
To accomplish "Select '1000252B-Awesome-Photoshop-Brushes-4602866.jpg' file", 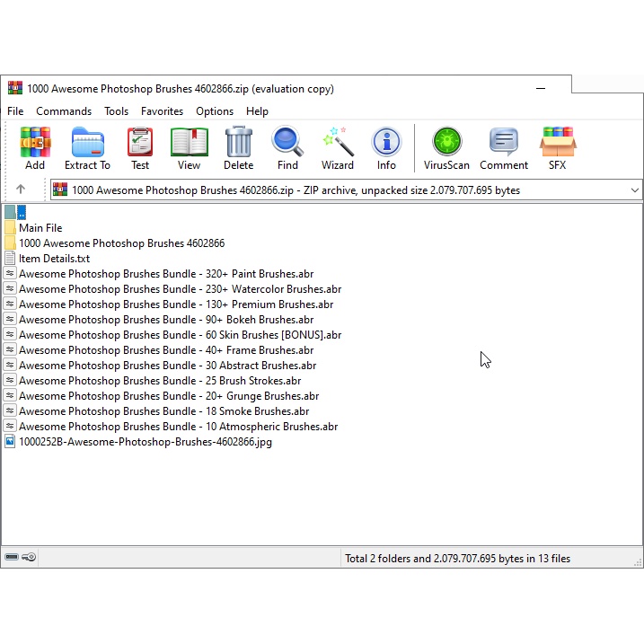I will click(146, 442).
